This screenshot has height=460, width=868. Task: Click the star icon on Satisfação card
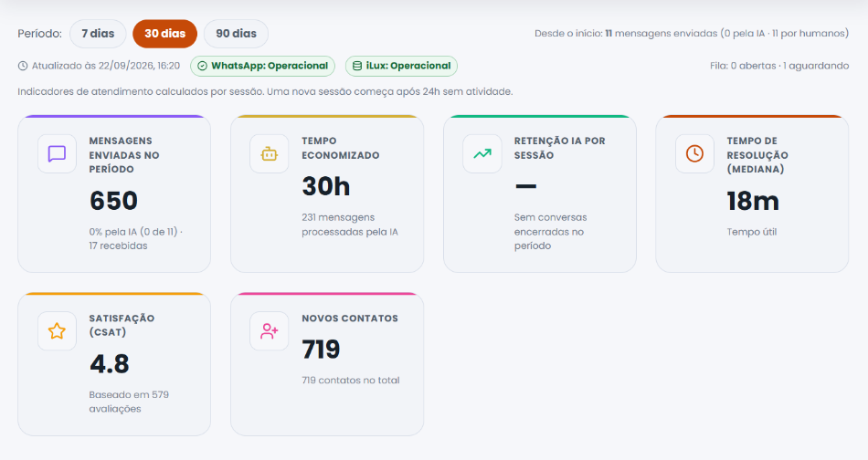(57, 331)
